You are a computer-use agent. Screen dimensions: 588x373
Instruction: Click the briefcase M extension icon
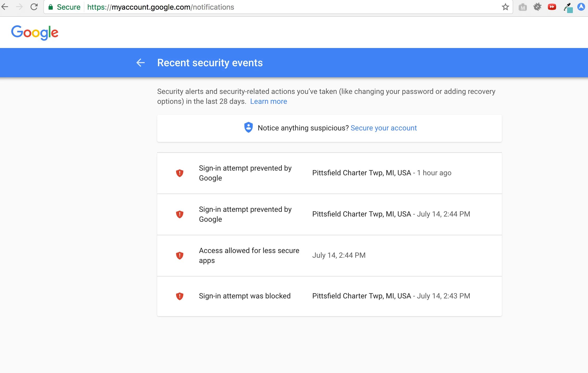(x=522, y=7)
